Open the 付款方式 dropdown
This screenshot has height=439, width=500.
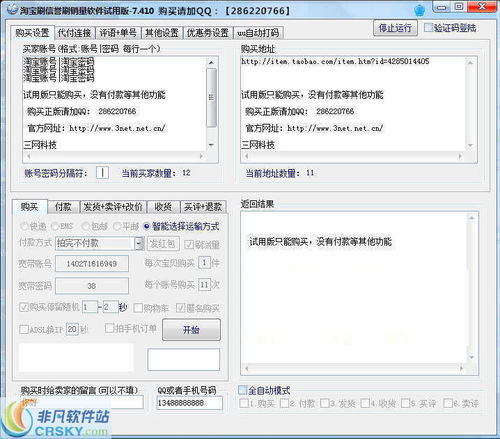(x=139, y=243)
